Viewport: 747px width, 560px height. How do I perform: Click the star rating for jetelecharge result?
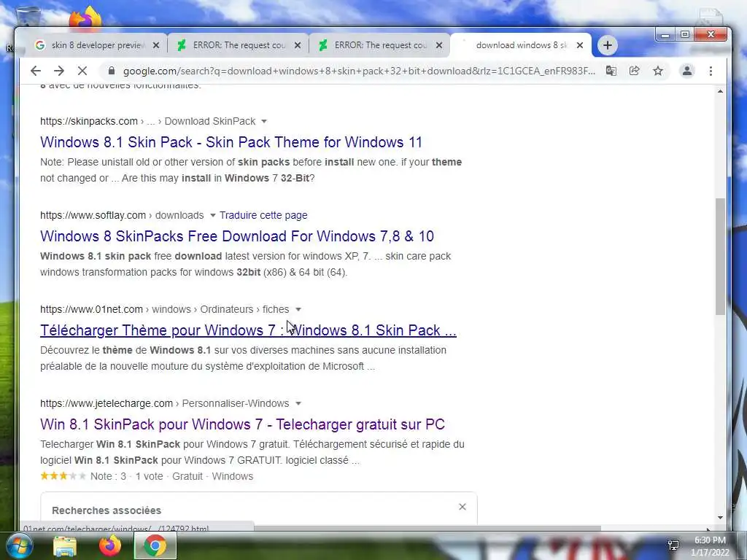click(63, 475)
